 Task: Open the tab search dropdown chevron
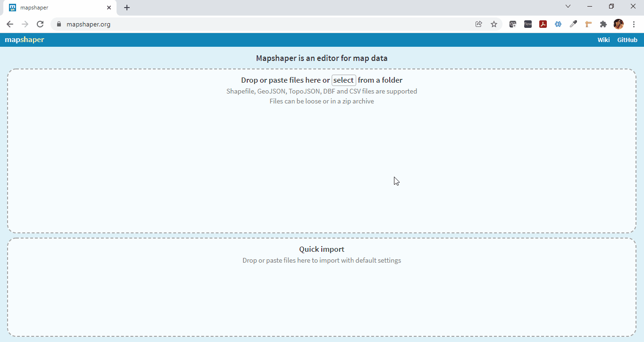pyautogui.click(x=568, y=7)
